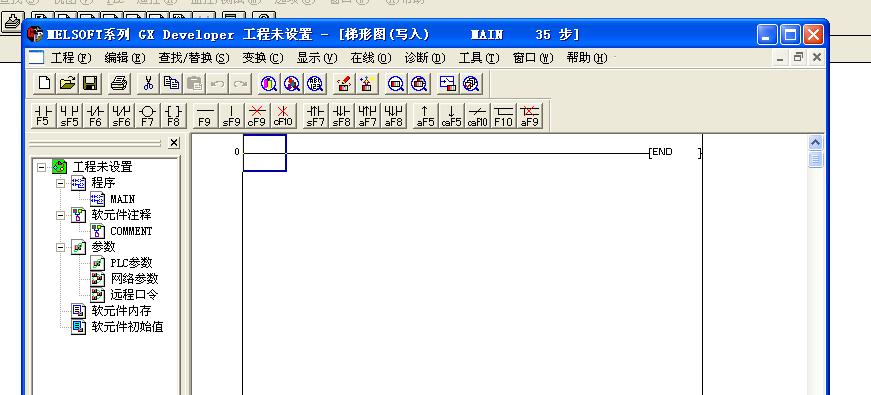Click the Print icon
The image size is (871, 395).
(x=119, y=84)
